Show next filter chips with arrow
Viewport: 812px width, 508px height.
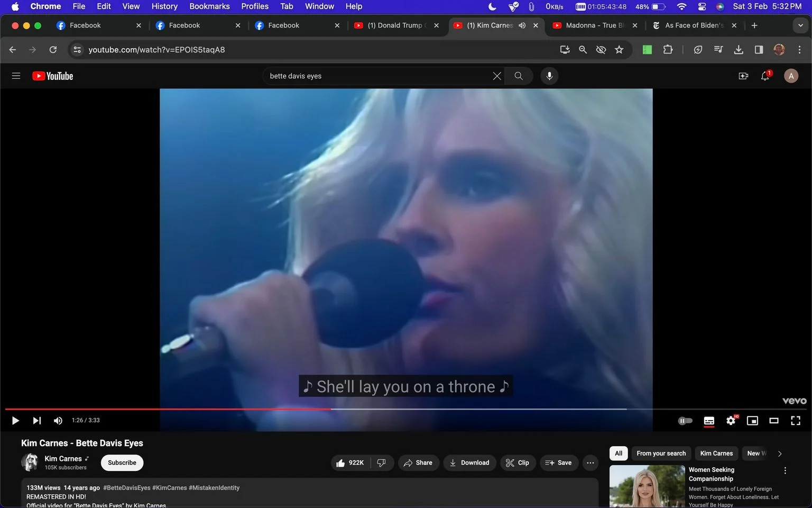(x=780, y=453)
